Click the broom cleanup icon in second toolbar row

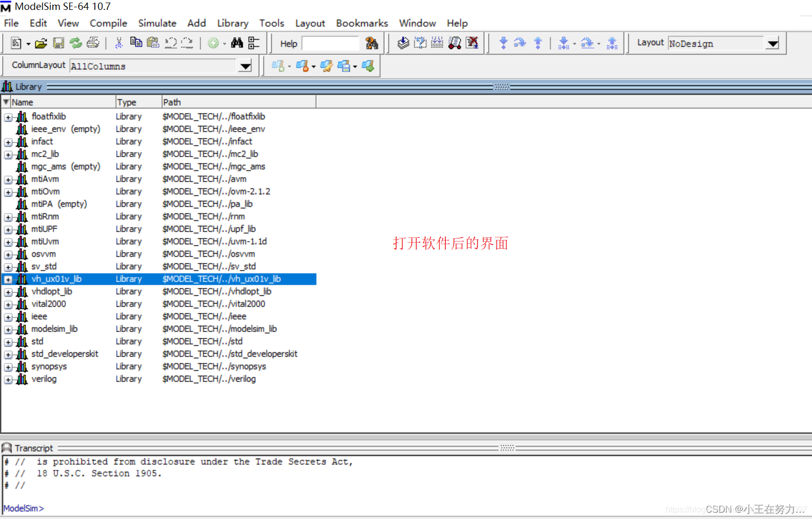(x=327, y=66)
